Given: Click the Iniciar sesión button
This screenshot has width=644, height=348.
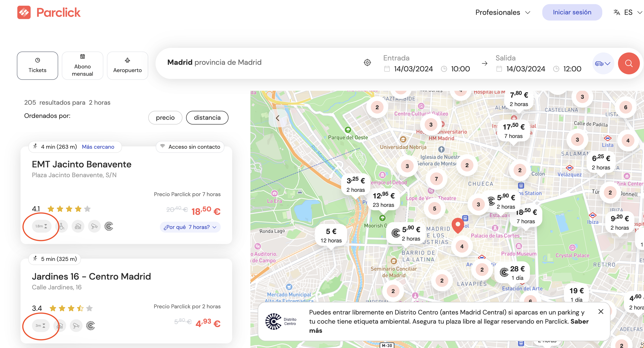Looking at the screenshot, I should point(572,12).
